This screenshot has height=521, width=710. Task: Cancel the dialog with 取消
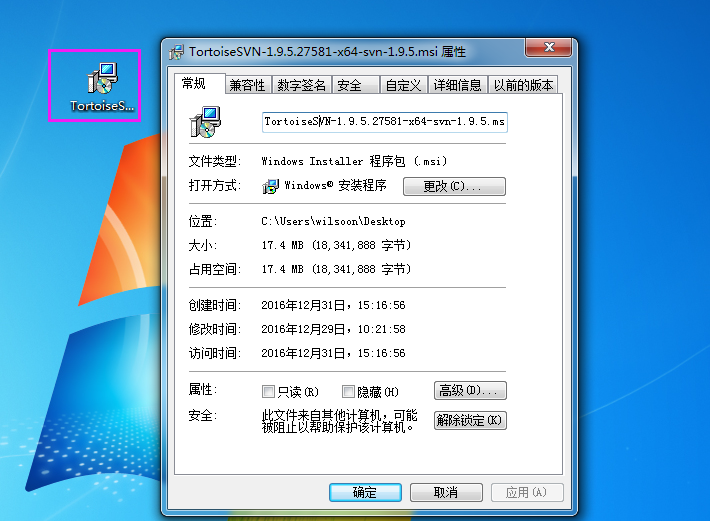coord(446,492)
